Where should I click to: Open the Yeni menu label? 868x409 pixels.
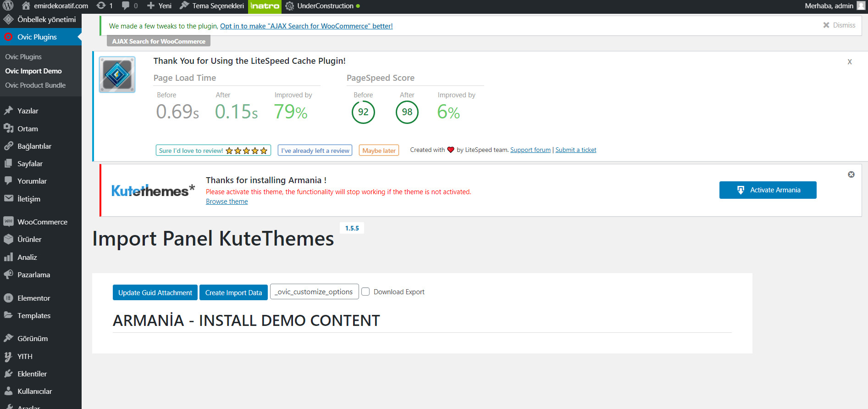pyautogui.click(x=165, y=6)
